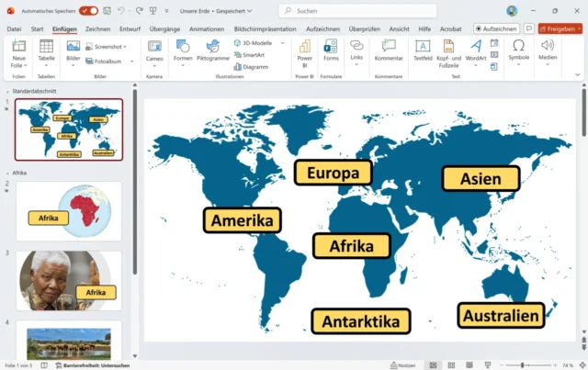Select slide 2 Afrika globe thumbnail

coord(69,211)
